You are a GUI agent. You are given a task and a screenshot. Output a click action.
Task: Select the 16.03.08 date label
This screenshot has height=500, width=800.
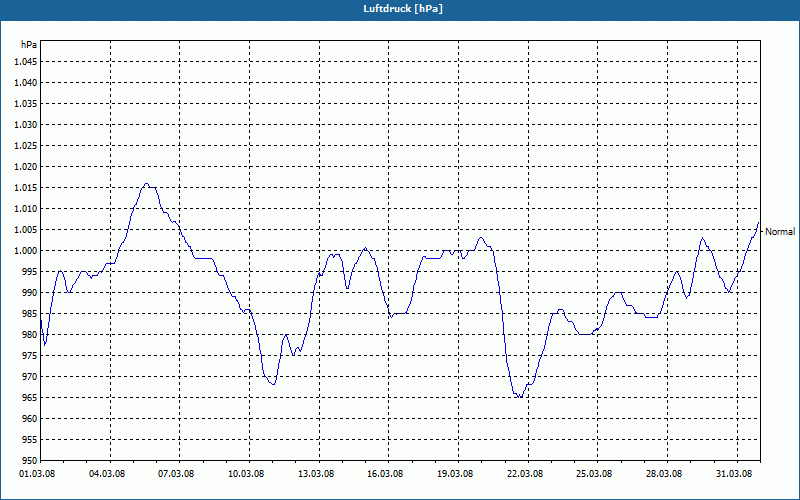tap(385, 473)
